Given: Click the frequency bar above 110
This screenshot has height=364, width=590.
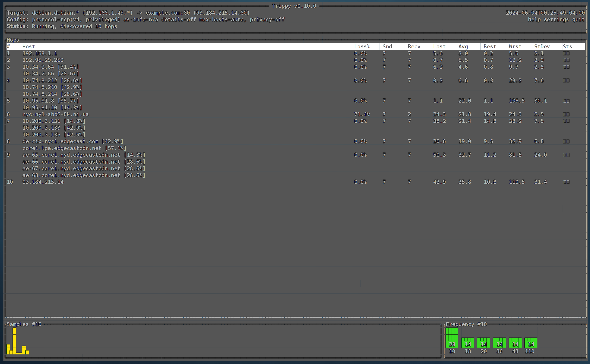Looking at the screenshot, I should pos(531,343).
